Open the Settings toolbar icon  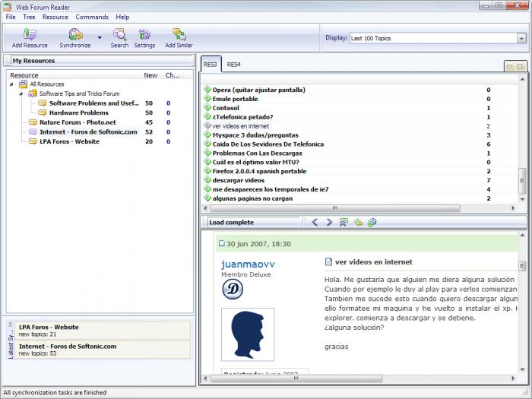(144, 38)
